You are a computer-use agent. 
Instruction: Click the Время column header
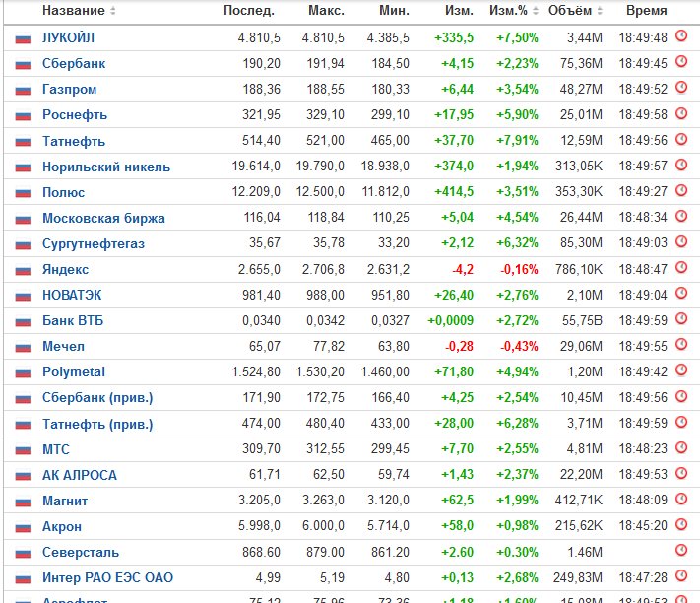click(x=647, y=10)
